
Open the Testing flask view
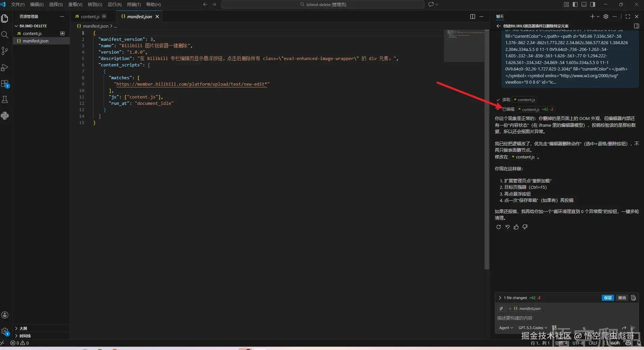(x=5, y=99)
